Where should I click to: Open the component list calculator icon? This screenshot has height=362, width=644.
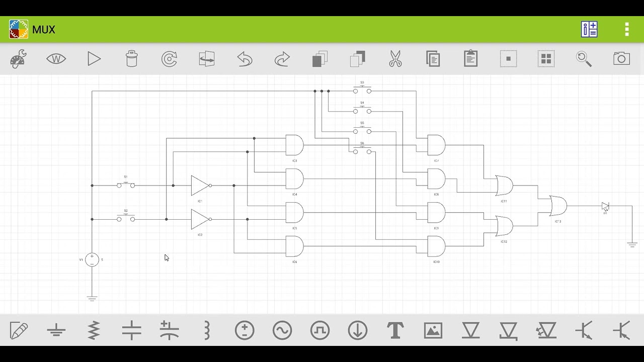(x=589, y=29)
